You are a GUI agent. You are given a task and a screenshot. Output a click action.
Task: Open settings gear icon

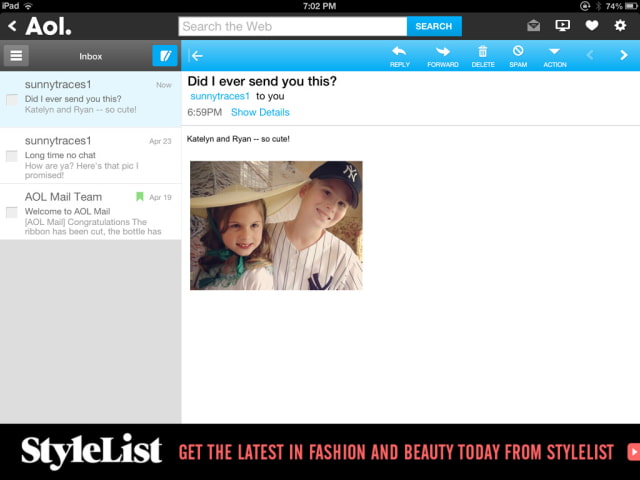click(x=620, y=26)
